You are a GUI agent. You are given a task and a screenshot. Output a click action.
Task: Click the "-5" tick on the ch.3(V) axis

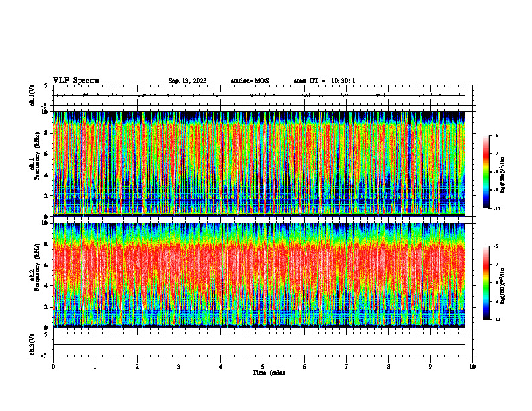coord(45,355)
